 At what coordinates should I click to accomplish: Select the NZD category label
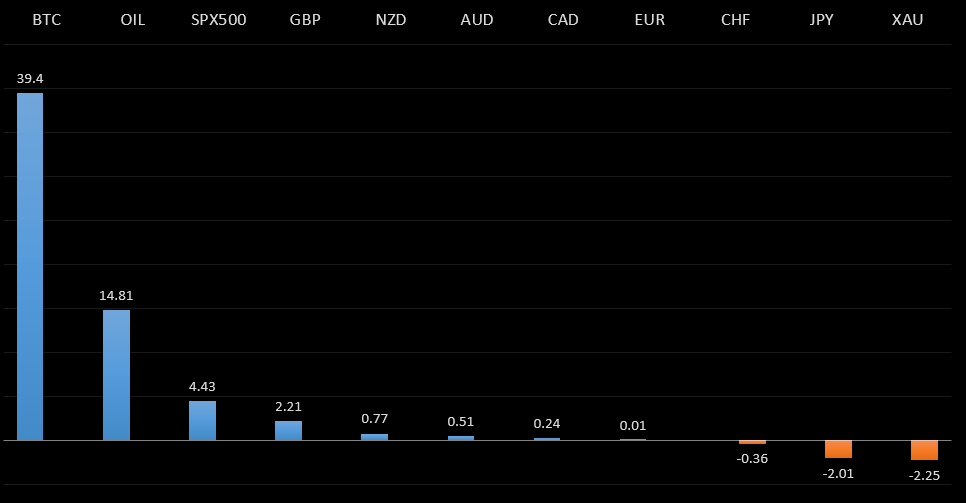point(391,20)
